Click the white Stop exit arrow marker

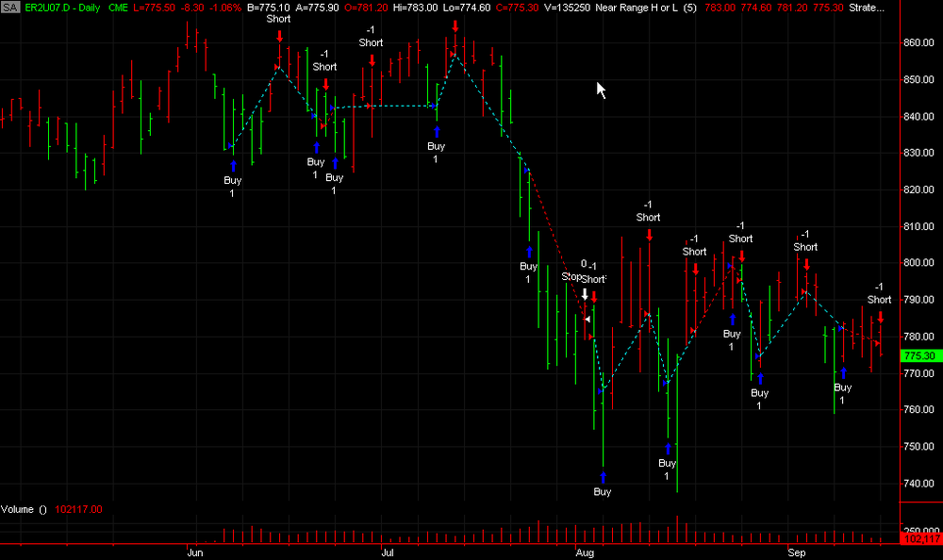pos(585,294)
